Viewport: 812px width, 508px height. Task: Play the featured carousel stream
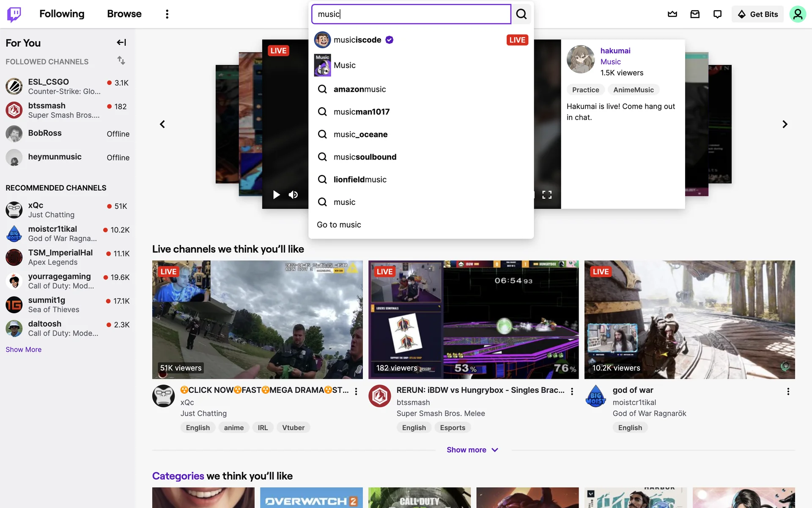[276, 195]
